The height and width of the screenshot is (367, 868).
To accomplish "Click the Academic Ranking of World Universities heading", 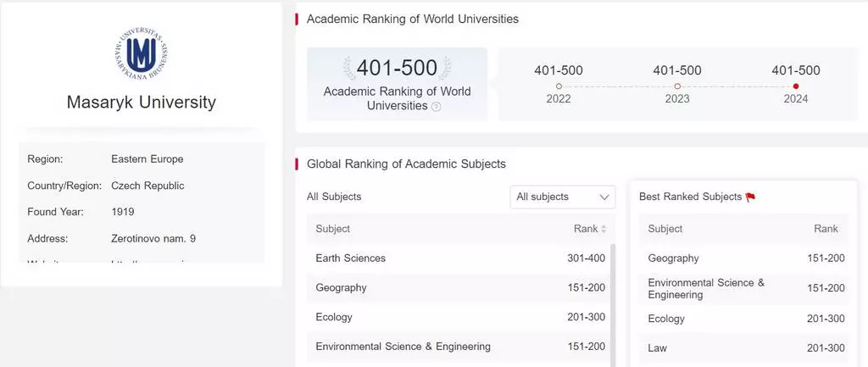I will click(412, 19).
